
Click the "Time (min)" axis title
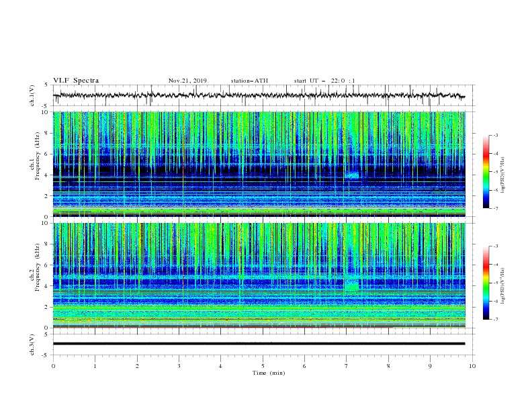pos(269,373)
